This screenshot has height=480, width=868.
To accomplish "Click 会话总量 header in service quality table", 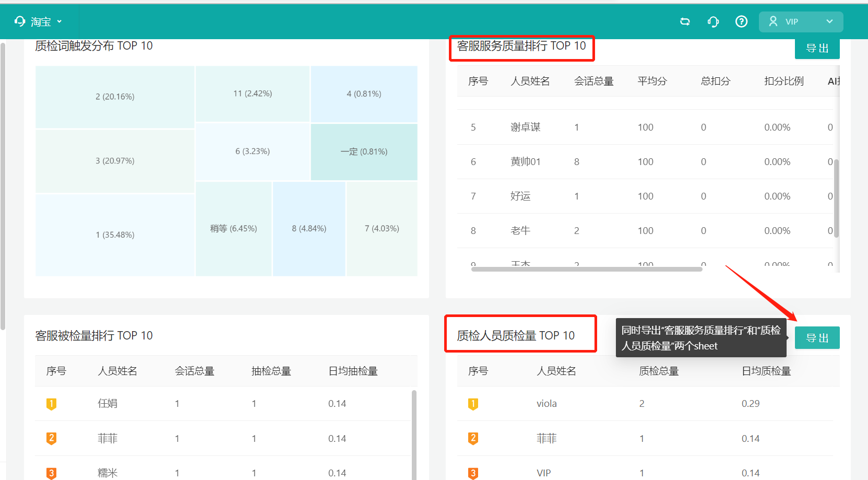I will point(594,81).
